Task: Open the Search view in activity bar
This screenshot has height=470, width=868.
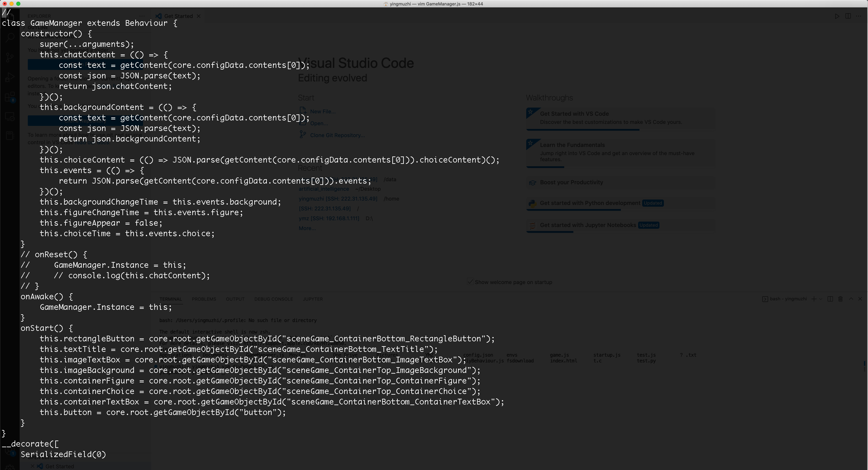Action: tap(9, 37)
